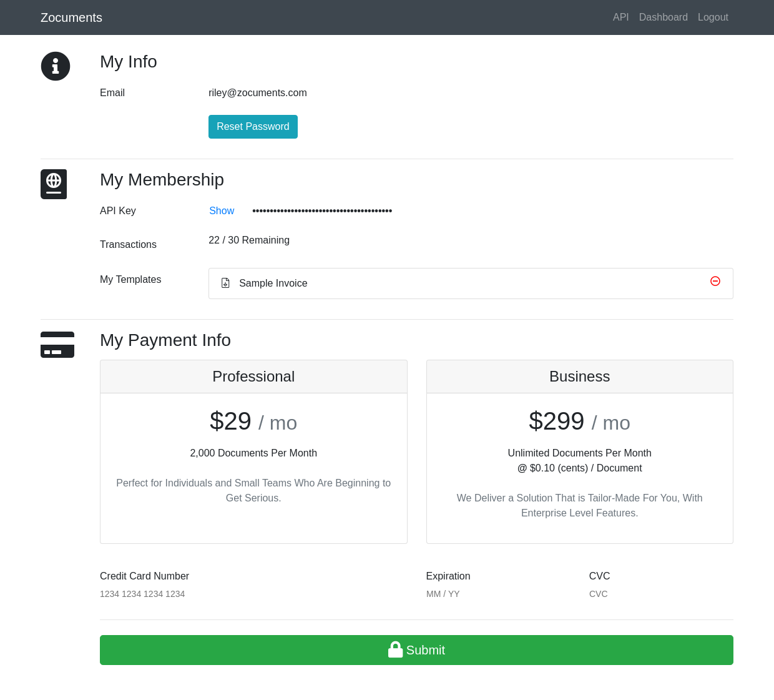Click the $29 / mo price
This screenshot has width=774, height=700.
253,421
